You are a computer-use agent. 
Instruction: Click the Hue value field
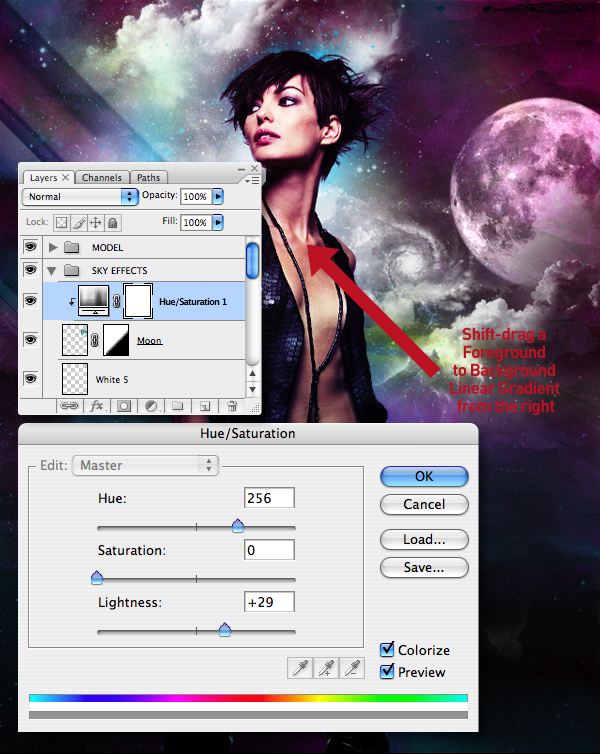click(269, 498)
